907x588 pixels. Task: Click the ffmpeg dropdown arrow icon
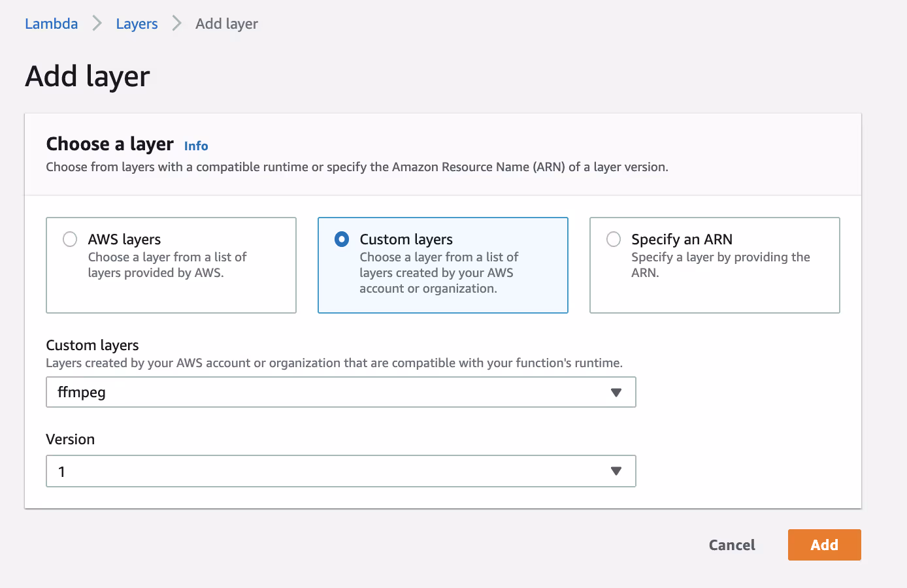tap(616, 393)
